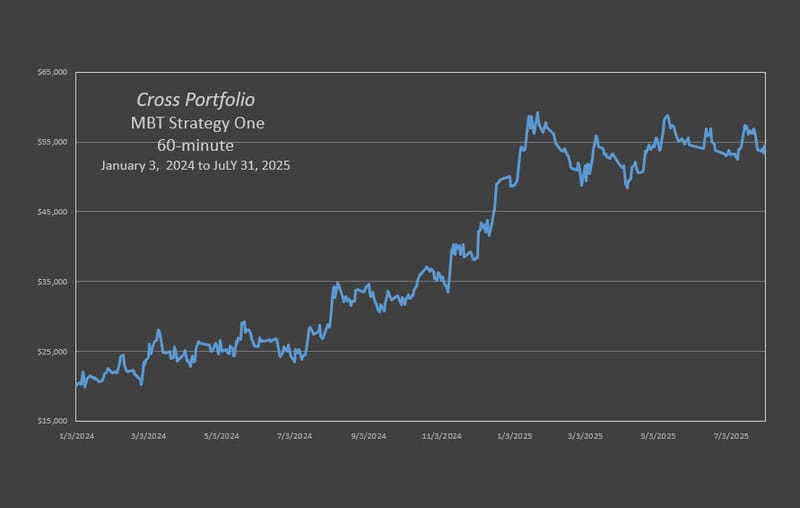Select the 5/3/2025 x-axis date label
This screenshot has height=508, width=800.
click(658, 436)
